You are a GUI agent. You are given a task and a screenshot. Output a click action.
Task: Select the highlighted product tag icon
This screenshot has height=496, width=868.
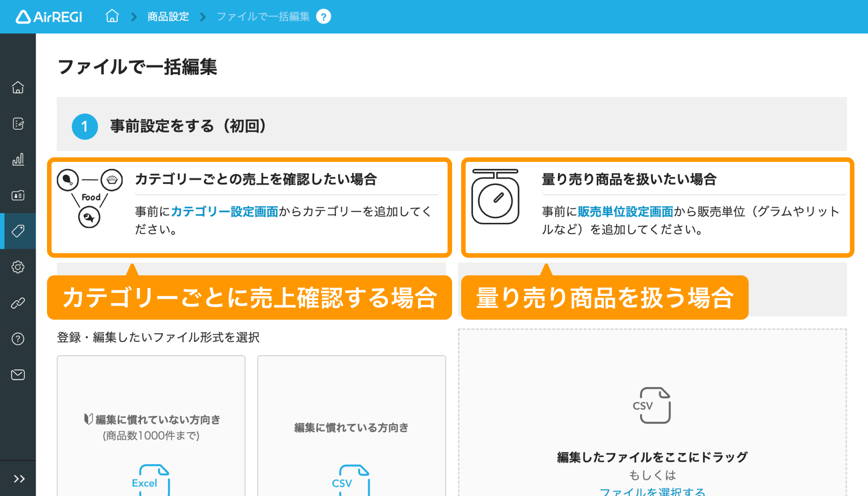18,231
